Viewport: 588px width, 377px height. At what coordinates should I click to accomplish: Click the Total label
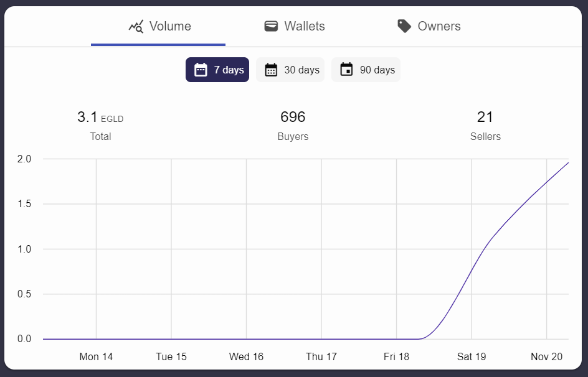click(x=100, y=136)
